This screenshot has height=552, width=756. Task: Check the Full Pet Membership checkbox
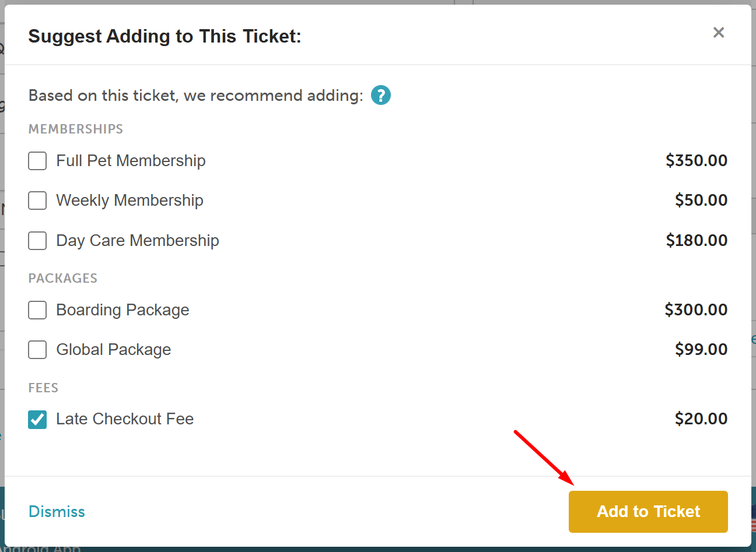[37, 161]
